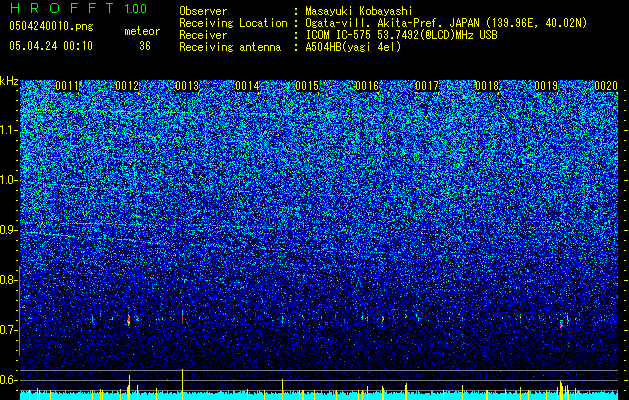
Task: Click the red meteor echo below marker 0013
Action: [183, 317]
